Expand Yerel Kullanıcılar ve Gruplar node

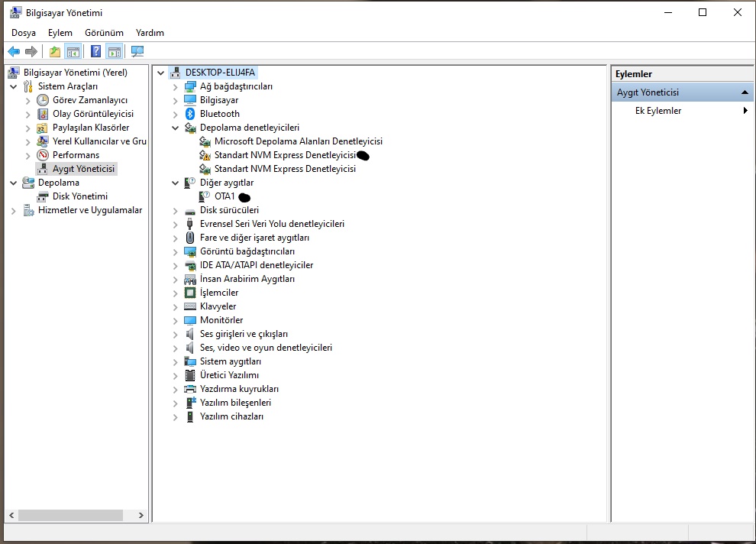[x=28, y=142]
